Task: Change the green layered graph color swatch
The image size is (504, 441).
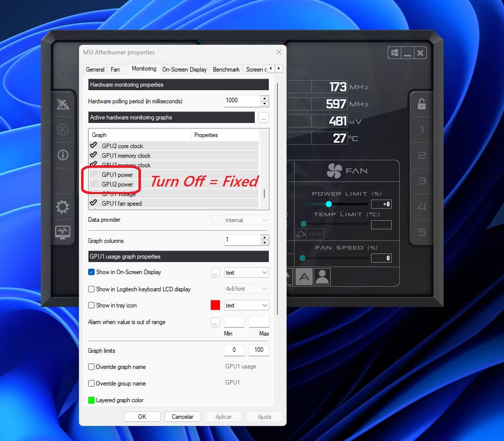Action: [91, 400]
